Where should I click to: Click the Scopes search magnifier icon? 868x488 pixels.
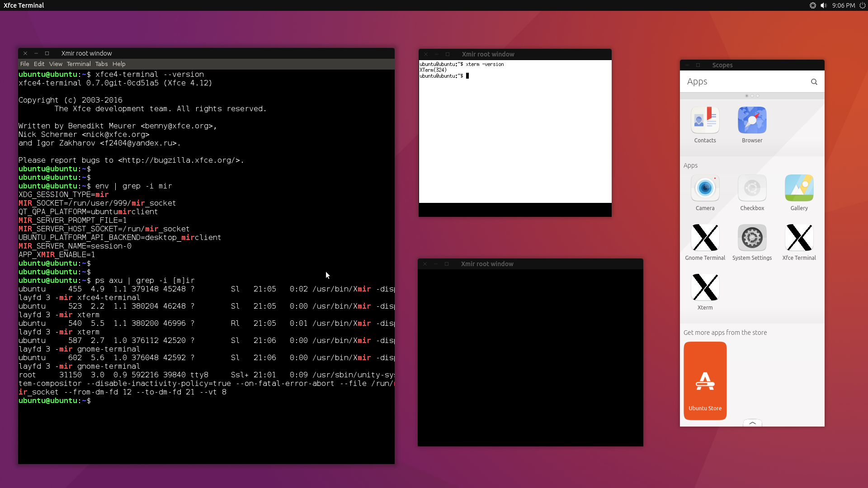[814, 82]
